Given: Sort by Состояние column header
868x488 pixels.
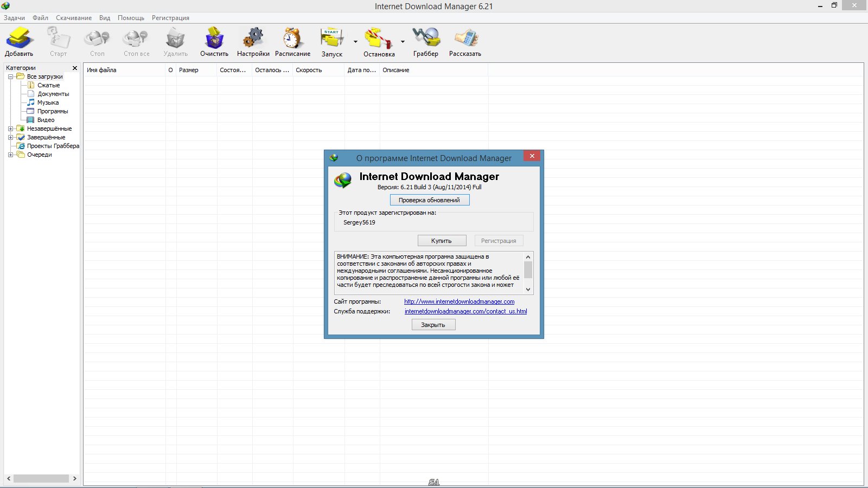Looking at the screenshot, I should click(x=234, y=70).
